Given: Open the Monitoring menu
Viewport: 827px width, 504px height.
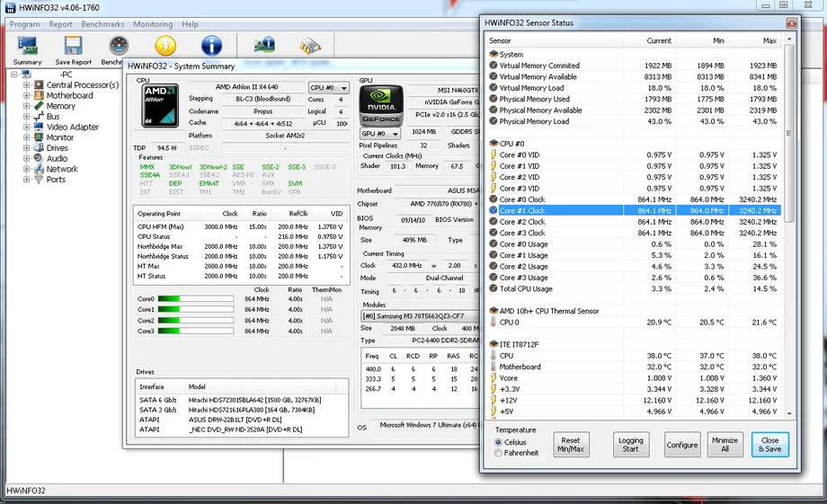Looking at the screenshot, I should pyautogui.click(x=153, y=24).
